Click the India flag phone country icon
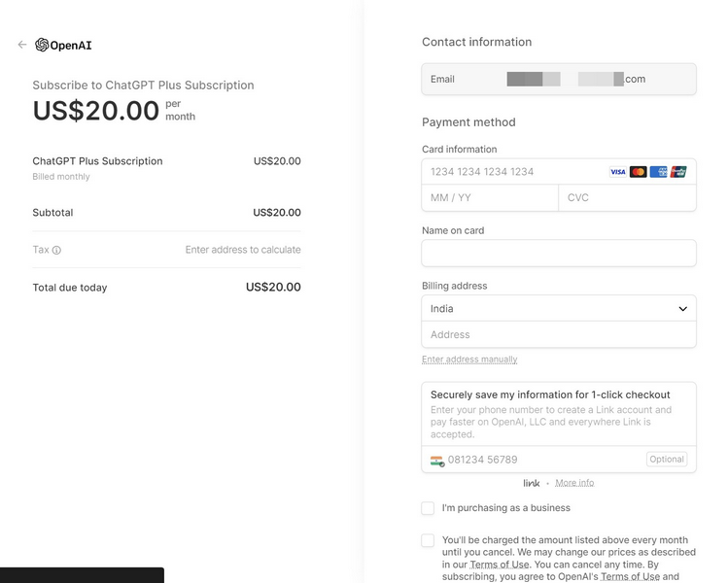Screen dimensions: 728x583 click(x=437, y=461)
